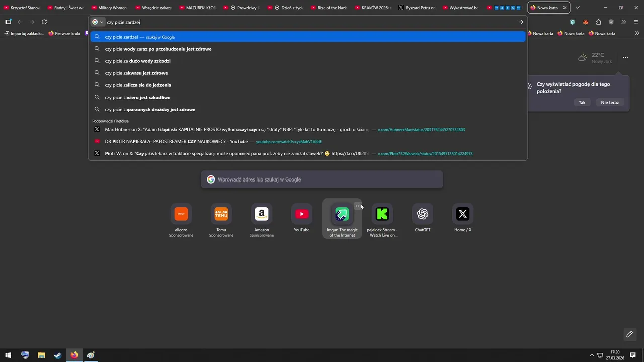The width and height of the screenshot is (644, 362).
Task: Open the Firefox hamburger application menu
Action: coord(636,22)
